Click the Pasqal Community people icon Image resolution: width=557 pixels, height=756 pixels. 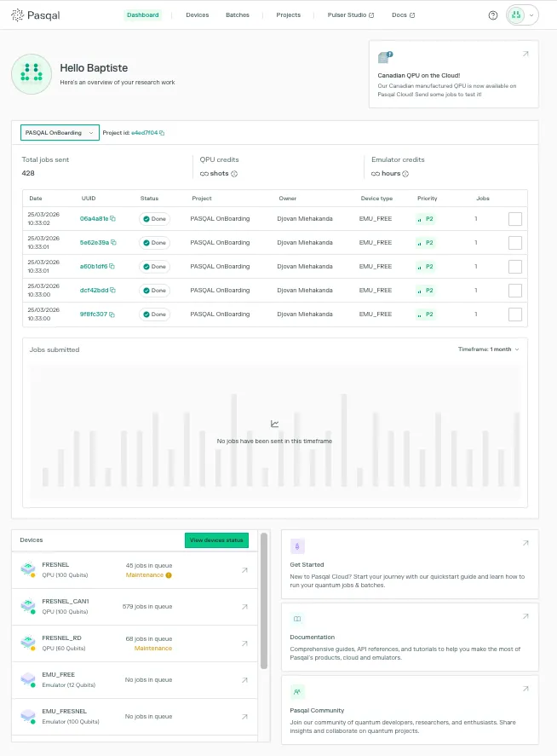(297, 692)
